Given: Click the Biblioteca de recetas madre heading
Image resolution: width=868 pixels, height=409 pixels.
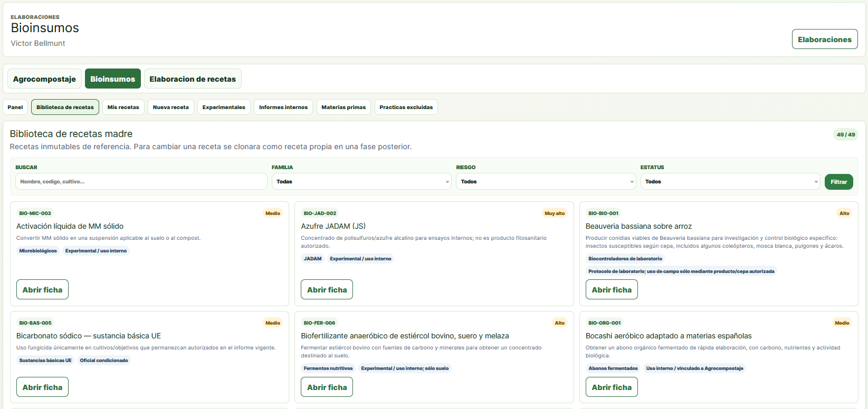Looking at the screenshot, I should click(x=71, y=134).
